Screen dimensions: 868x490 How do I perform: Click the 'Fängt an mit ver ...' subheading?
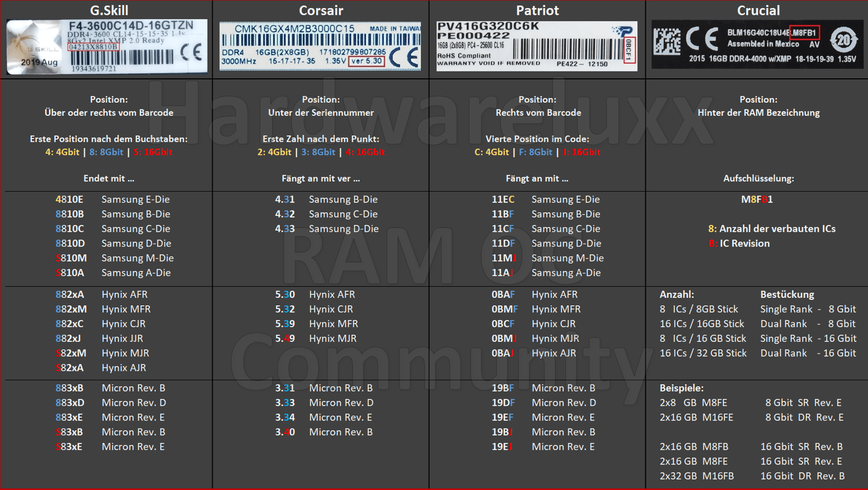click(321, 179)
